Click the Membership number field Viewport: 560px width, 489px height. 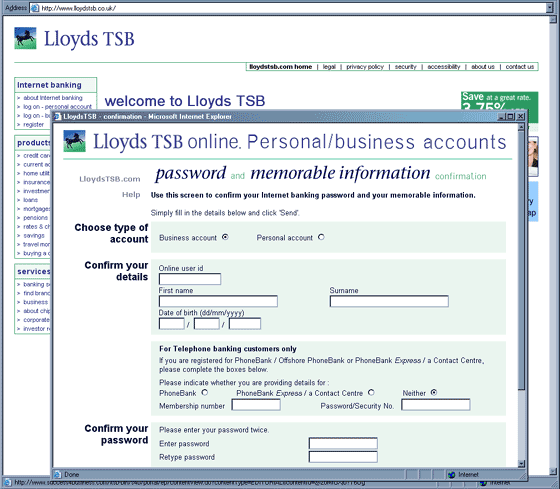click(x=256, y=405)
